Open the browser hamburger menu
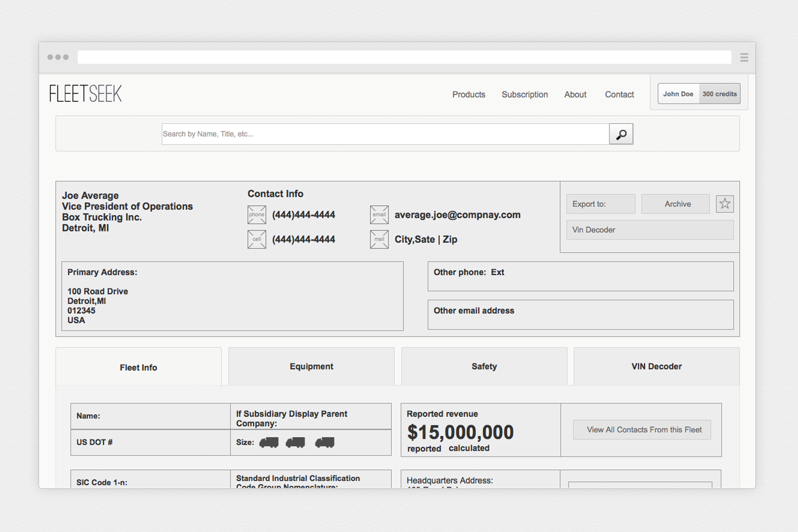The height and width of the screenshot is (532, 798). [744, 57]
